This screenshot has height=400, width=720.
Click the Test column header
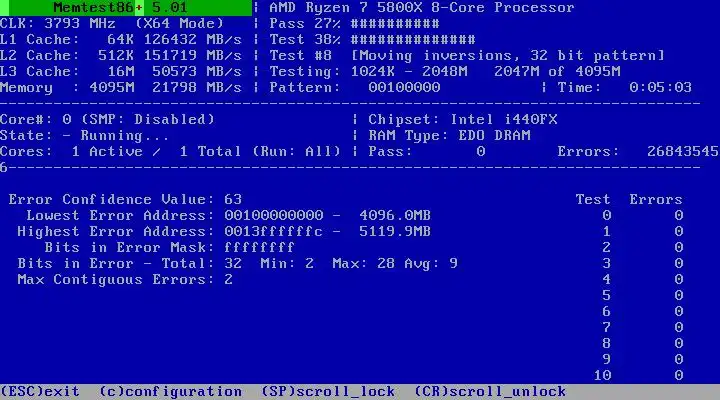[593, 200]
